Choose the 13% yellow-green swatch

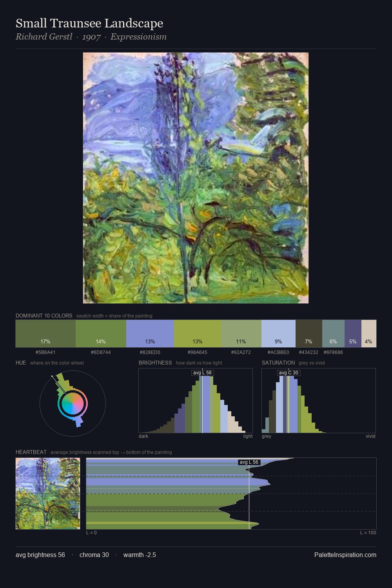click(198, 334)
